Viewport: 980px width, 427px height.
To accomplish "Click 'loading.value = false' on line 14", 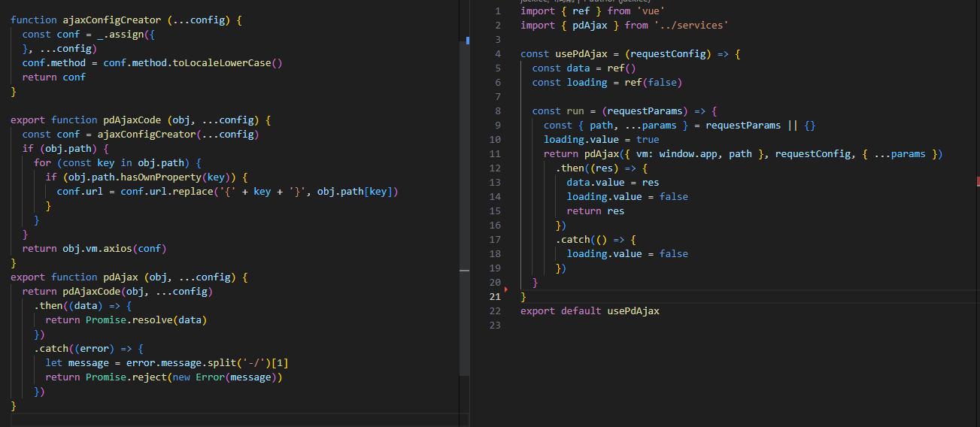I will tap(627, 197).
